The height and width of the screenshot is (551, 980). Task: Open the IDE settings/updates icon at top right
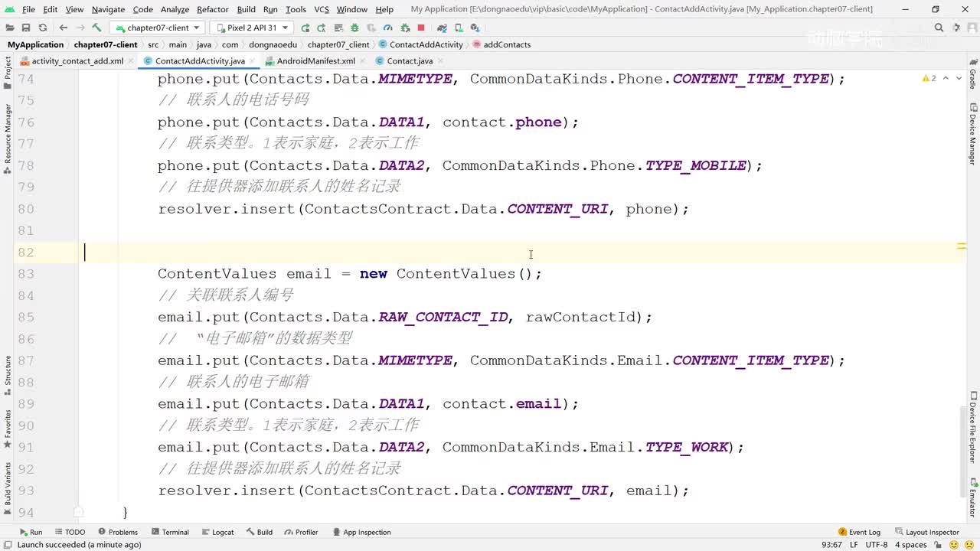(x=955, y=28)
